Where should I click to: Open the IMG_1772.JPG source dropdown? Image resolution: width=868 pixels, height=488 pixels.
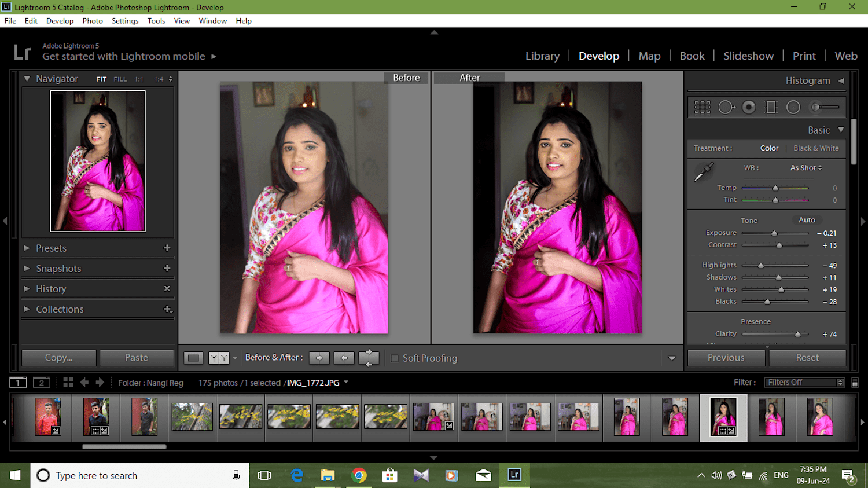(346, 382)
